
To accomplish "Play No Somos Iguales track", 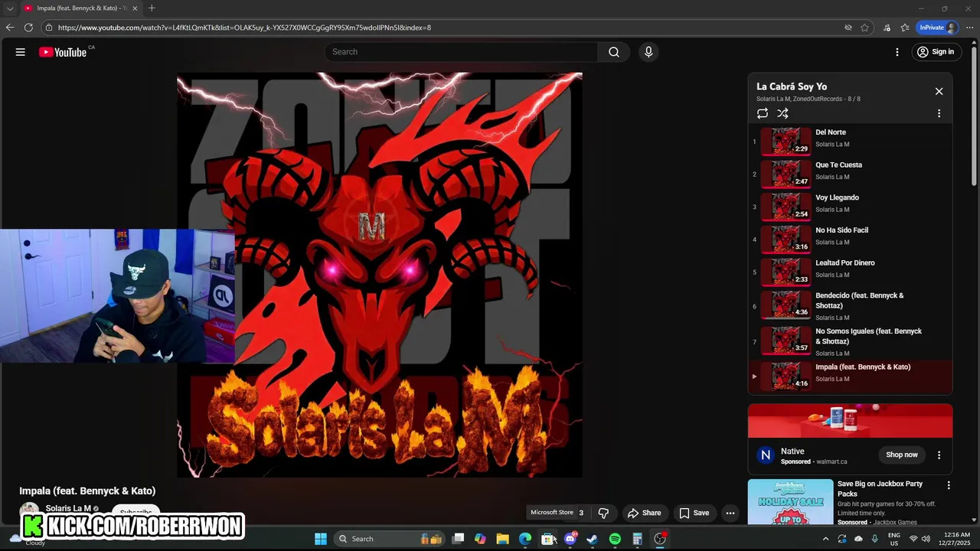I will [x=850, y=341].
